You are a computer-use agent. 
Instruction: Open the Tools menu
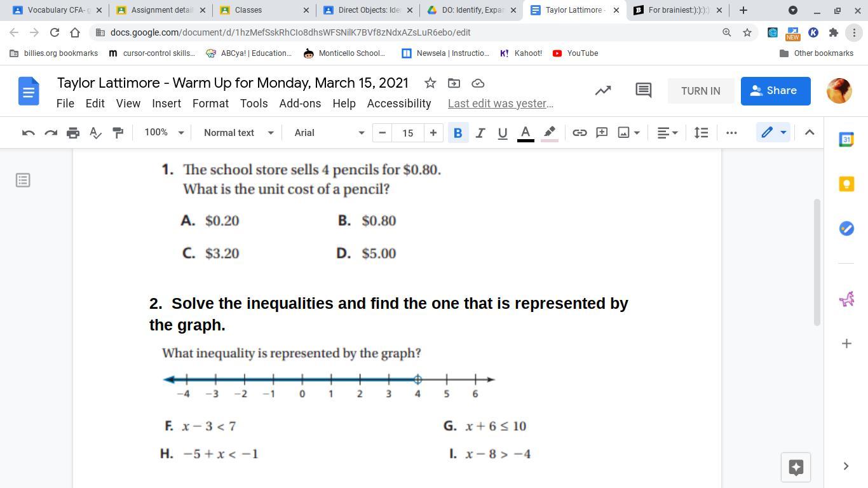pyautogui.click(x=254, y=104)
